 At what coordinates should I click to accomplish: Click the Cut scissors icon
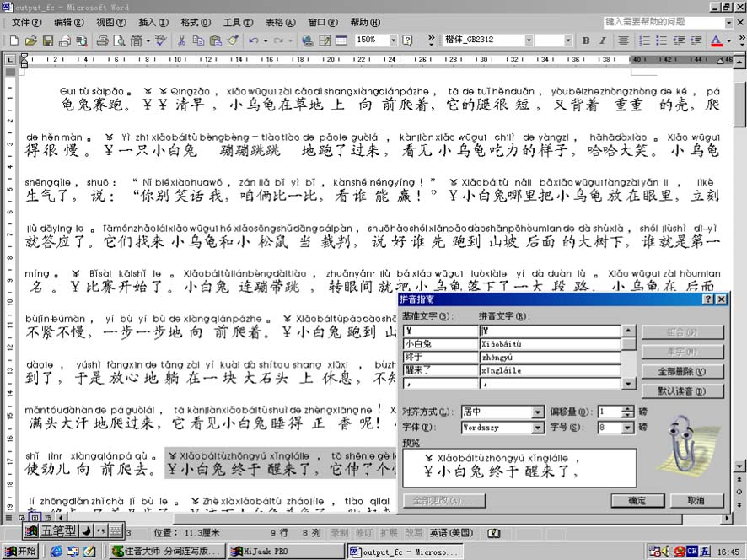click(x=181, y=40)
